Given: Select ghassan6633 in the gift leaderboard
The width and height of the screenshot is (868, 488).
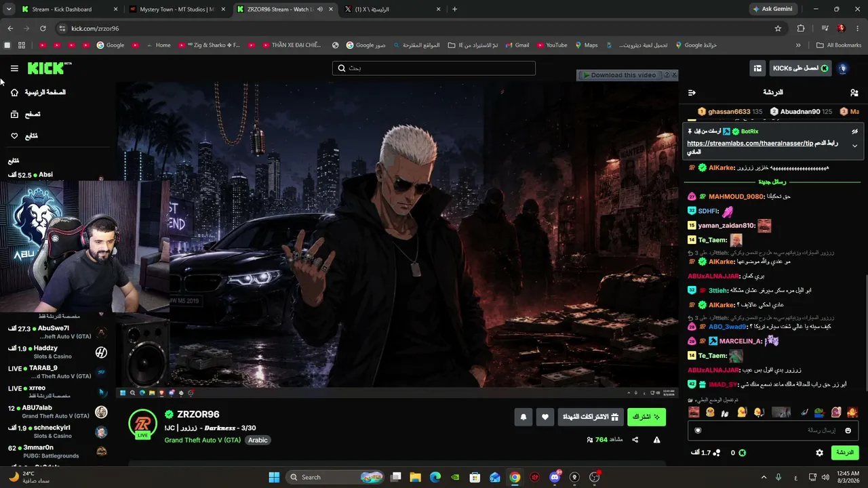Looking at the screenshot, I should pyautogui.click(x=730, y=111).
